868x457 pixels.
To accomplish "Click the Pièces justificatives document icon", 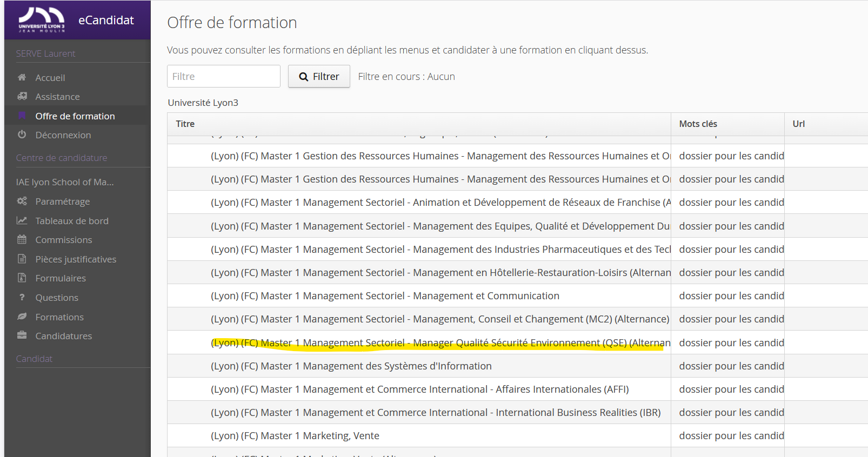I will (22, 259).
